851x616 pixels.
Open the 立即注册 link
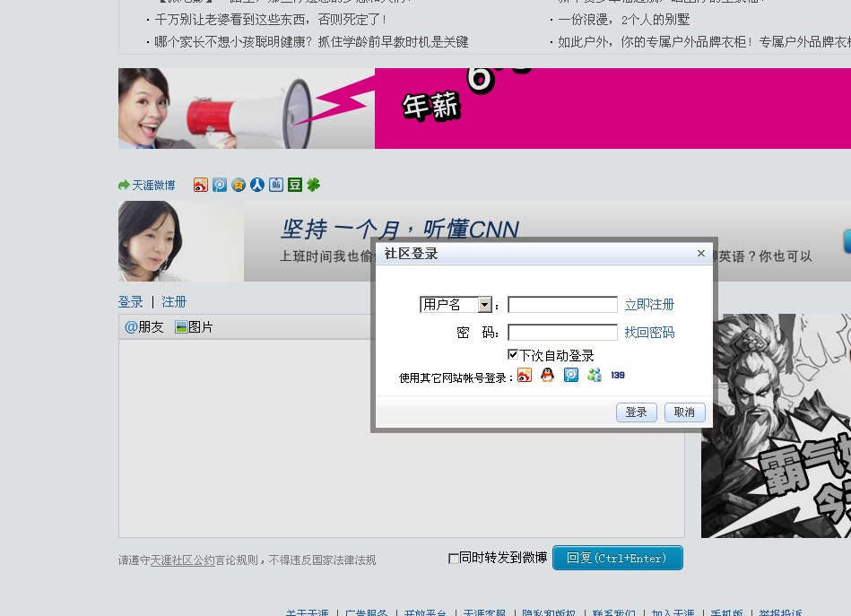tap(649, 305)
